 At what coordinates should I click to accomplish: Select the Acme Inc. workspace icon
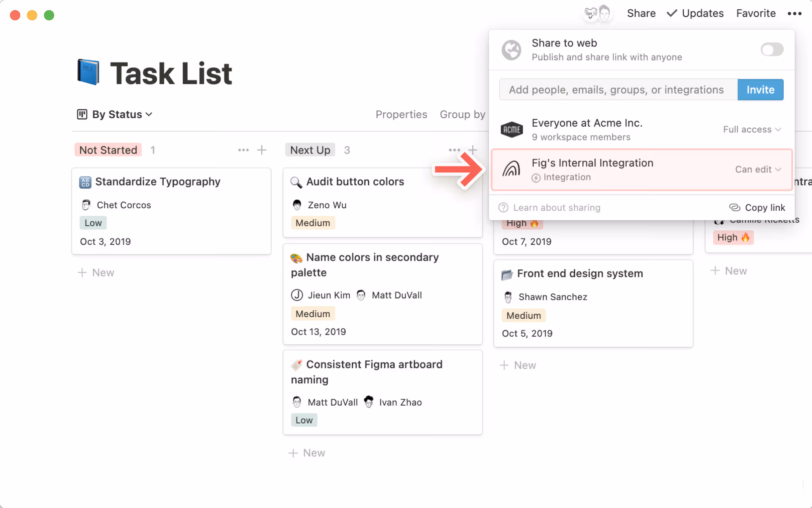(x=512, y=130)
